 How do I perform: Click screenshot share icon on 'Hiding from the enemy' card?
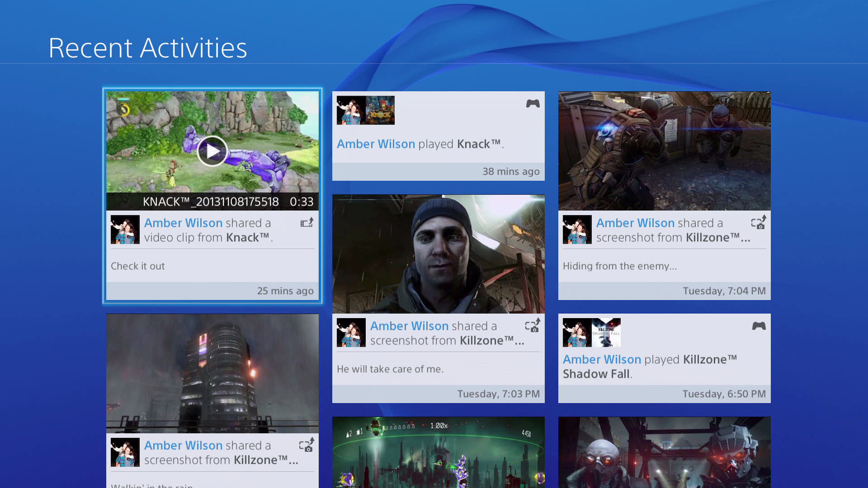pyautogui.click(x=759, y=222)
